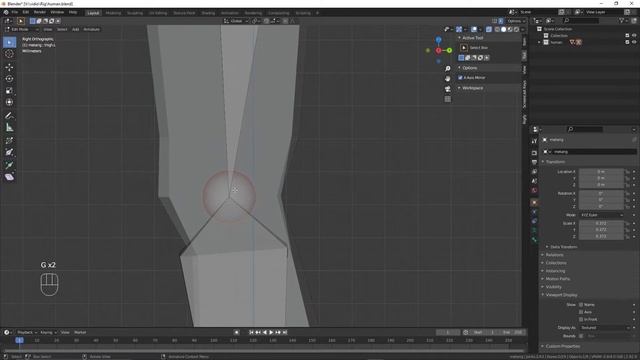Click the green Z axis gizmo ball
This screenshot has width=640, height=360.
click(449, 50)
